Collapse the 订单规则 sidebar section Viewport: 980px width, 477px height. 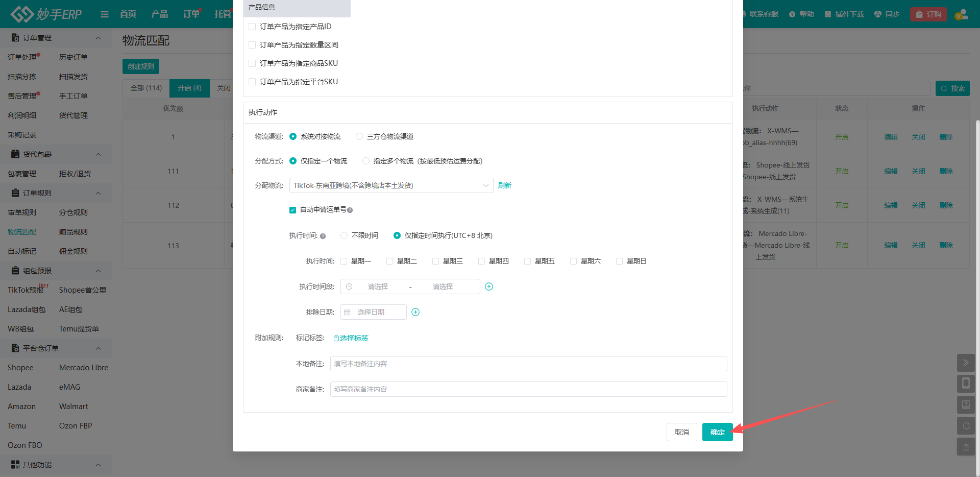[x=98, y=193]
